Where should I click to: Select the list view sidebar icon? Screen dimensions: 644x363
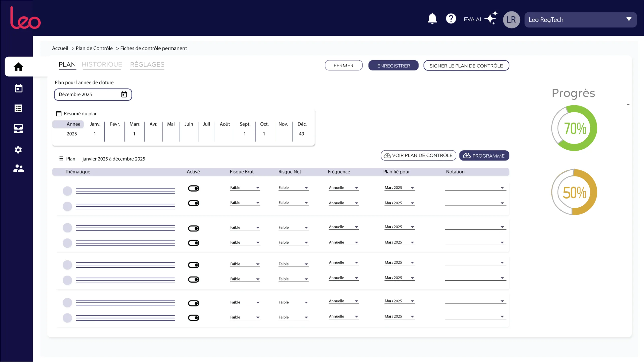pyautogui.click(x=18, y=108)
